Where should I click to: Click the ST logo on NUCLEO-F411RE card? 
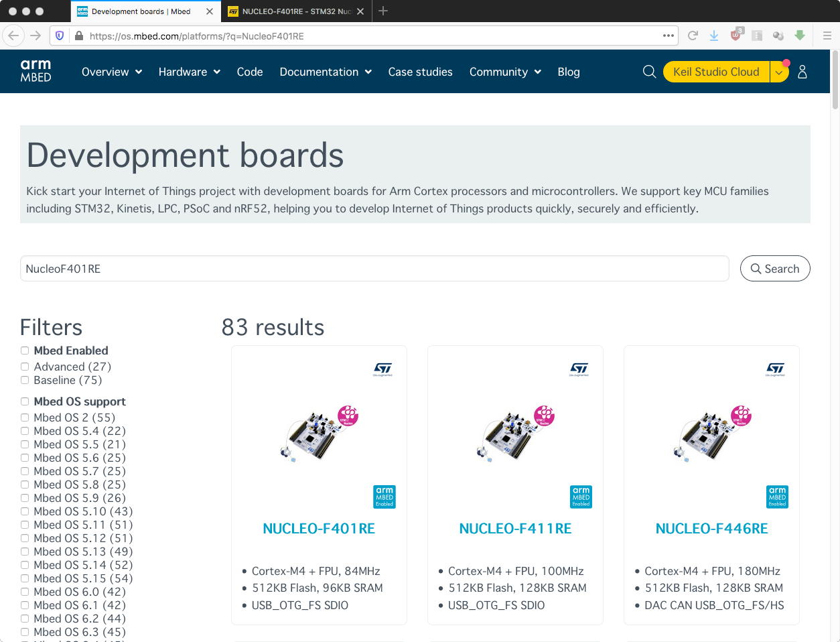coord(579,369)
